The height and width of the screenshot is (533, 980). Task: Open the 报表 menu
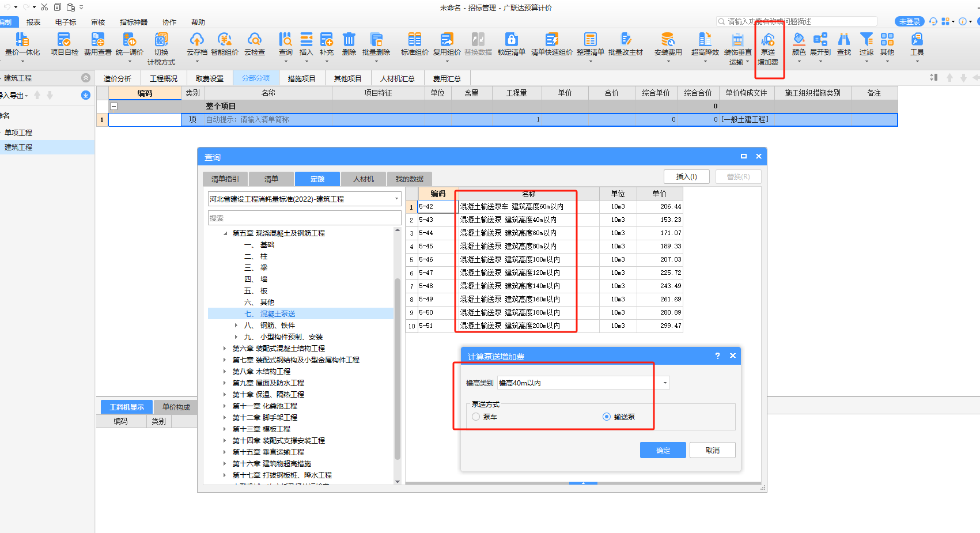click(x=33, y=22)
